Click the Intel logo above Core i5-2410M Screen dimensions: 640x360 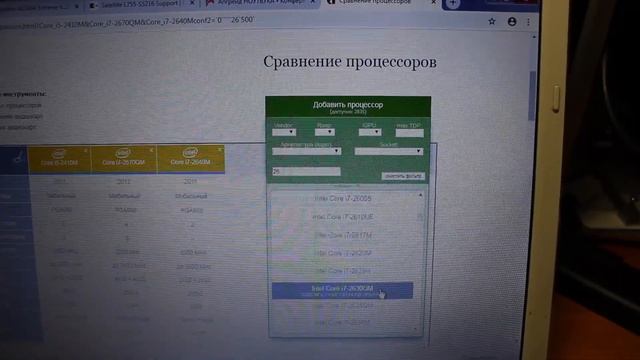point(59,154)
